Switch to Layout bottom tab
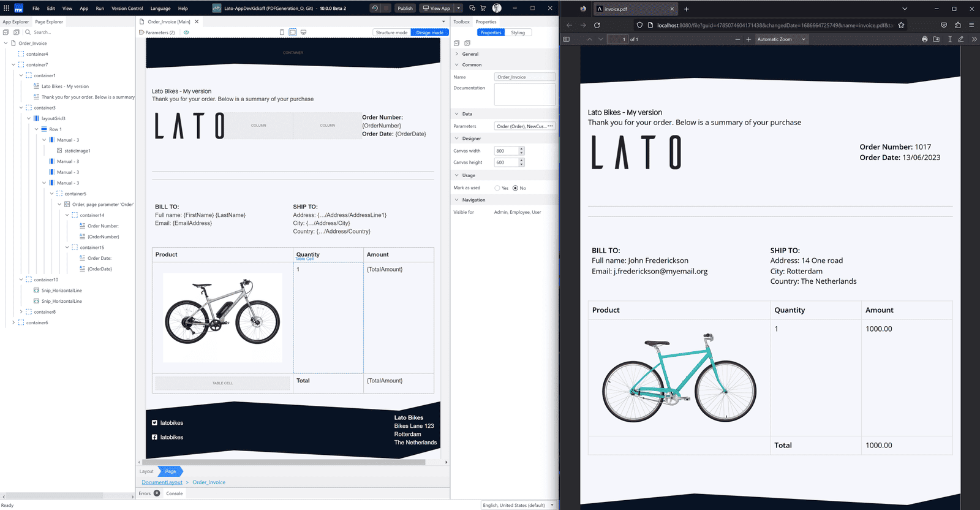Screen dimensions: 980x510 click(x=146, y=471)
